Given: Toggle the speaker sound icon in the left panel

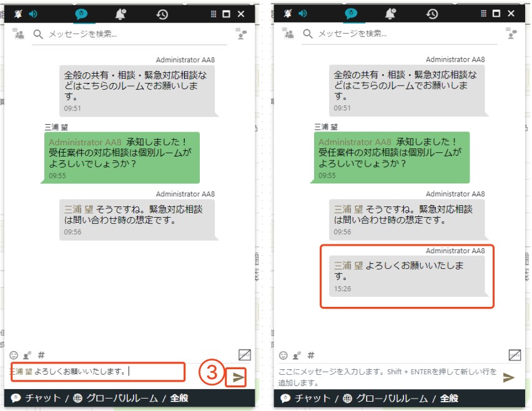Looking at the screenshot, I should click(32, 13).
